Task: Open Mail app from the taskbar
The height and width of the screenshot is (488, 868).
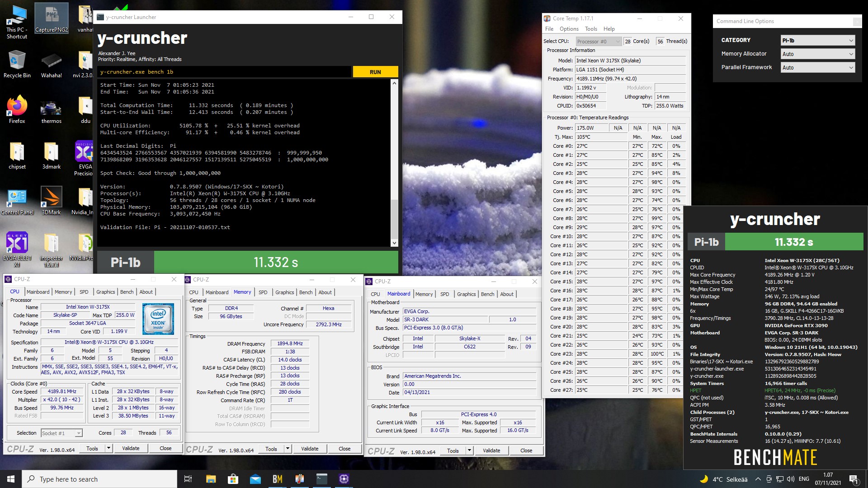Action: (x=255, y=479)
